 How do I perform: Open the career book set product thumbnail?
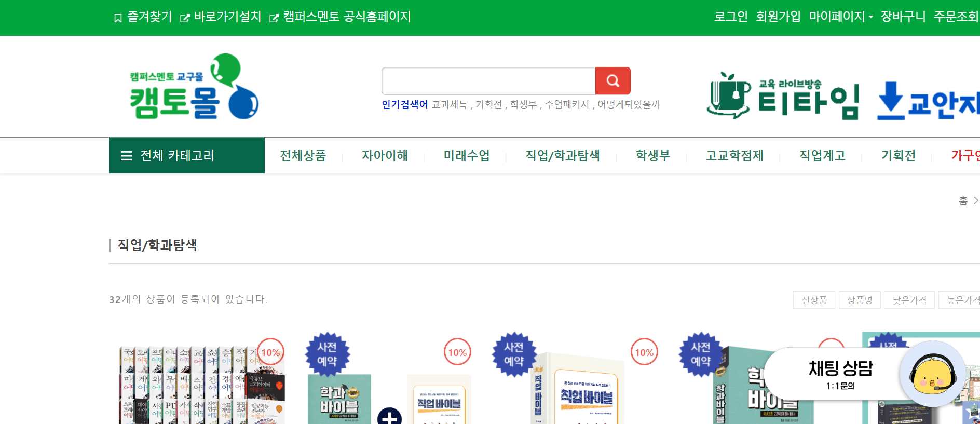[202, 385]
